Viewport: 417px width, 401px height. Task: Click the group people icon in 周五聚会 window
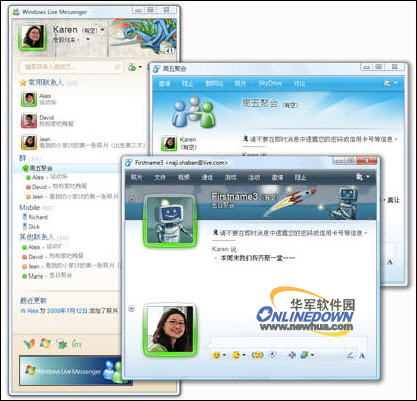[194, 112]
